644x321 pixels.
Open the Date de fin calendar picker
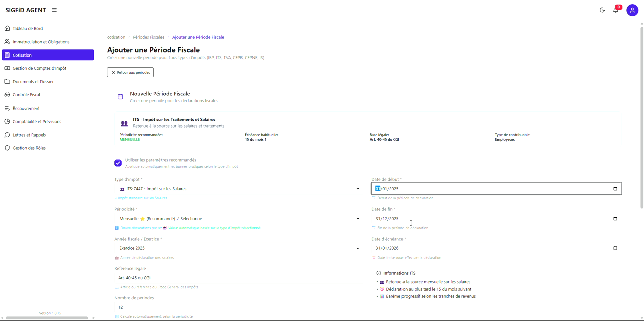pos(615,219)
